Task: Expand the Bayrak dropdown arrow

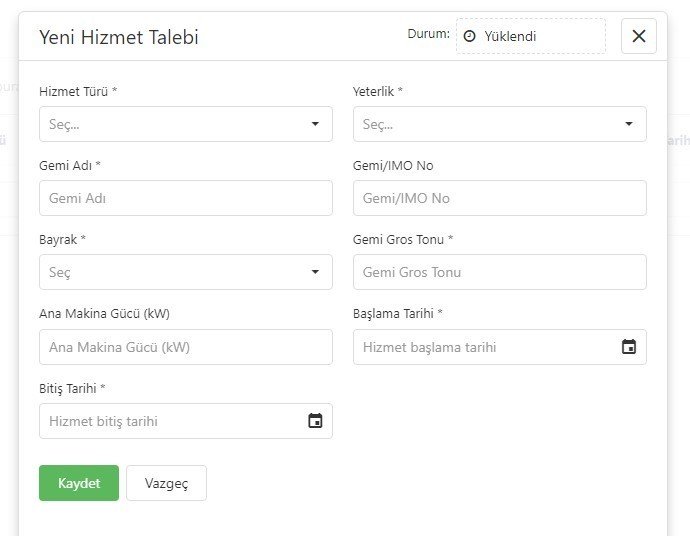Action: point(315,272)
